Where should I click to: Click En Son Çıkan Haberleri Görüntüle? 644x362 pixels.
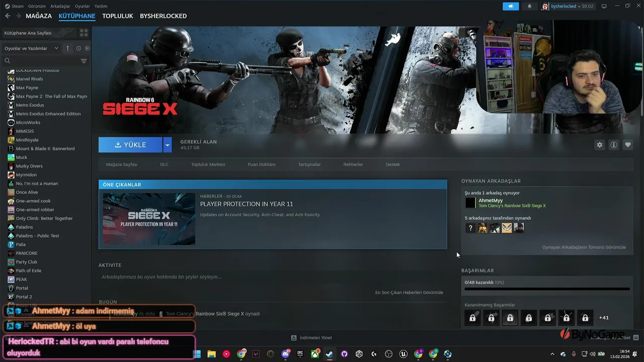tap(409, 293)
